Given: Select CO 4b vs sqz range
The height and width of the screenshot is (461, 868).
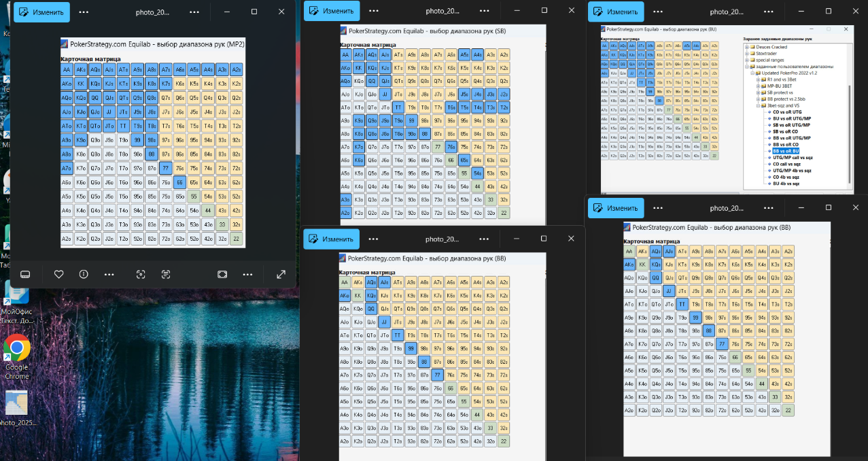Looking at the screenshot, I should pyautogui.click(x=786, y=177).
